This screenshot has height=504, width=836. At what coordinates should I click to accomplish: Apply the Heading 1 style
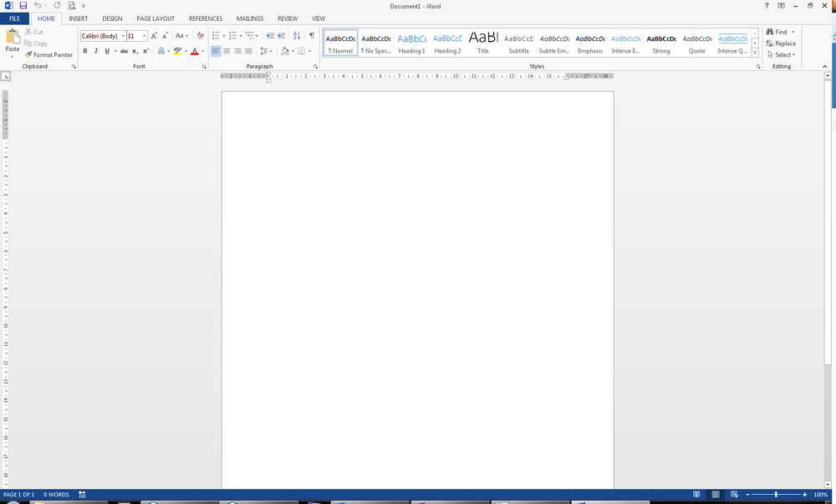point(411,43)
